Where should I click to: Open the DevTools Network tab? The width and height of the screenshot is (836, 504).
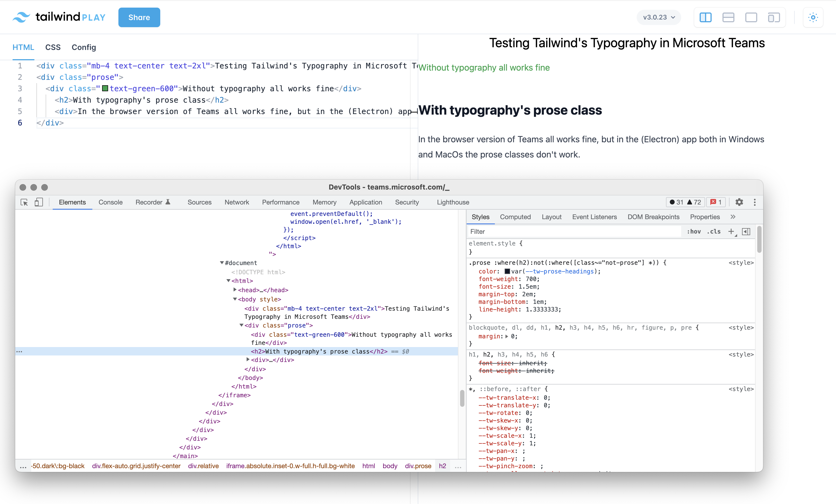tap(237, 202)
